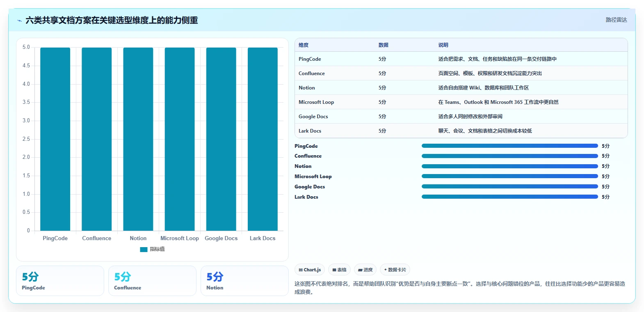Viewport: 644px width, 312px height.
Task: Click the 2.5 value on the y-axis
Action: pyautogui.click(x=26, y=139)
